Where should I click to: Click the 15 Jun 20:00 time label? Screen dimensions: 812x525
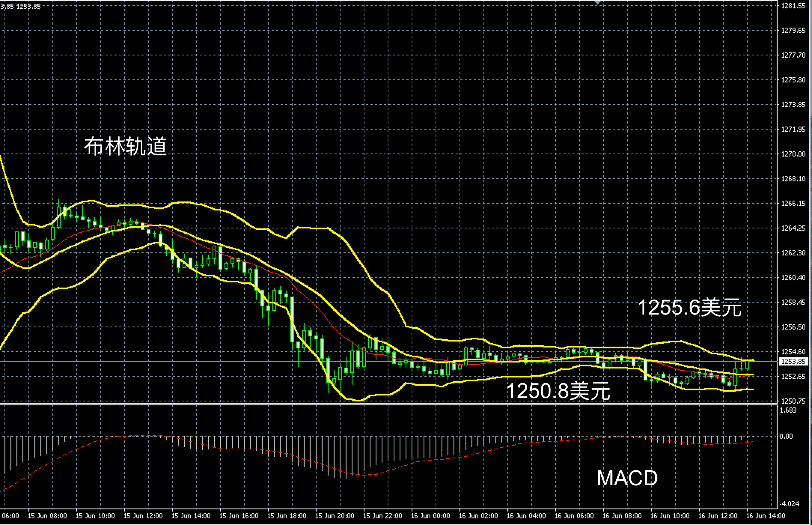point(335,516)
